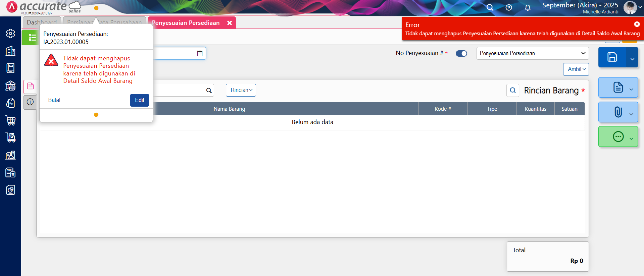Image resolution: width=644 pixels, height=276 pixels.
Task: Click the Rincian Barang search button
Action: click(x=512, y=90)
